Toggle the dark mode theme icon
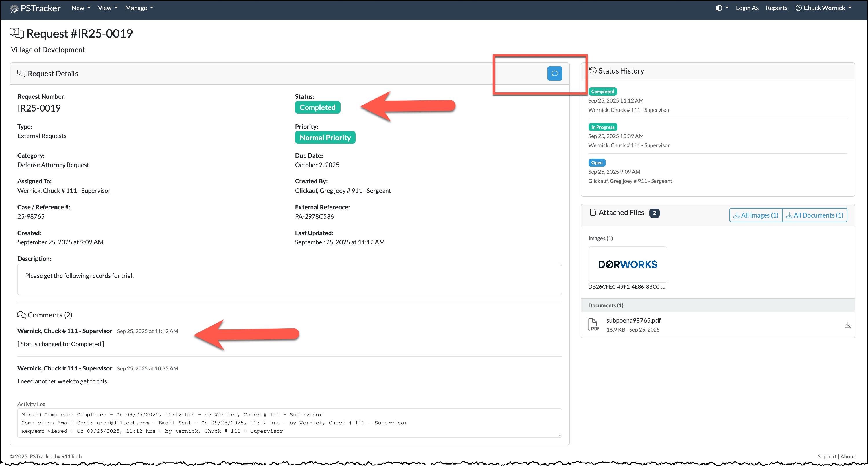The width and height of the screenshot is (868, 466). (719, 8)
